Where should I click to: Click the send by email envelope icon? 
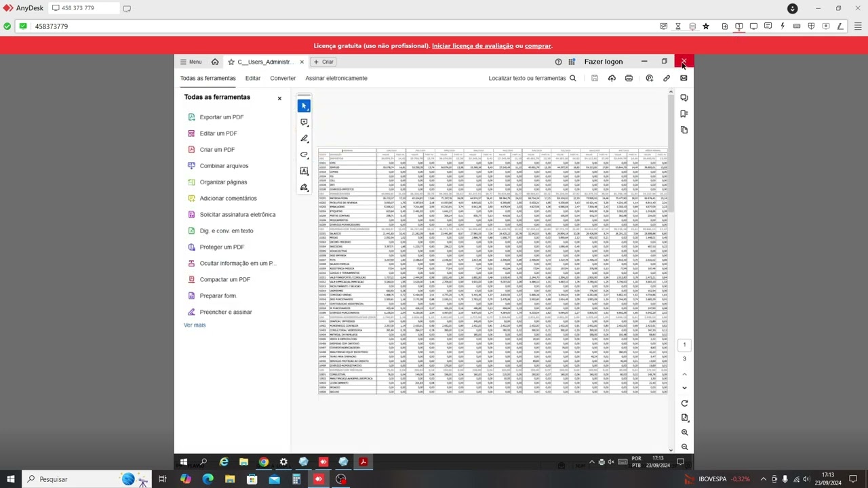click(x=684, y=78)
